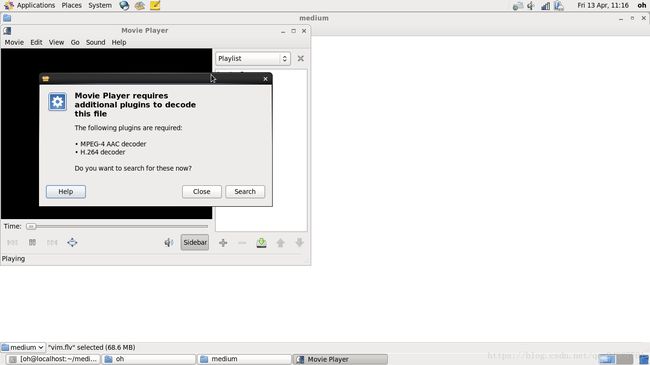The height and width of the screenshot is (365, 650).
Task: Click the H.264 decoder text
Action: [102, 152]
